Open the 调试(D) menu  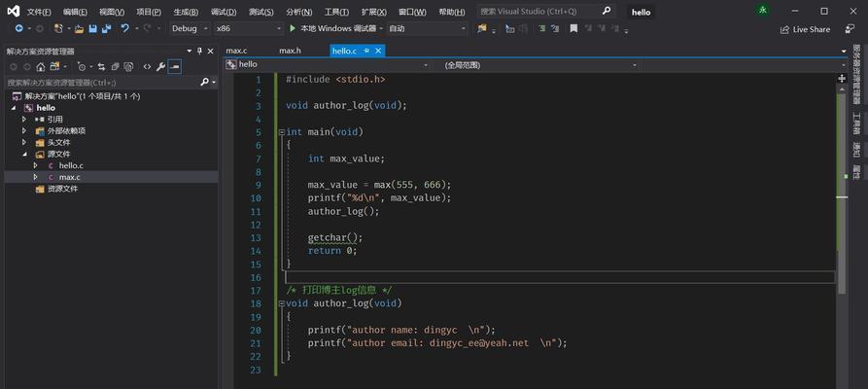(224, 12)
